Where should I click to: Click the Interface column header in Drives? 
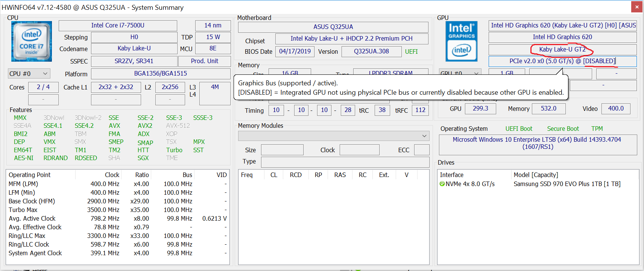[452, 175]
